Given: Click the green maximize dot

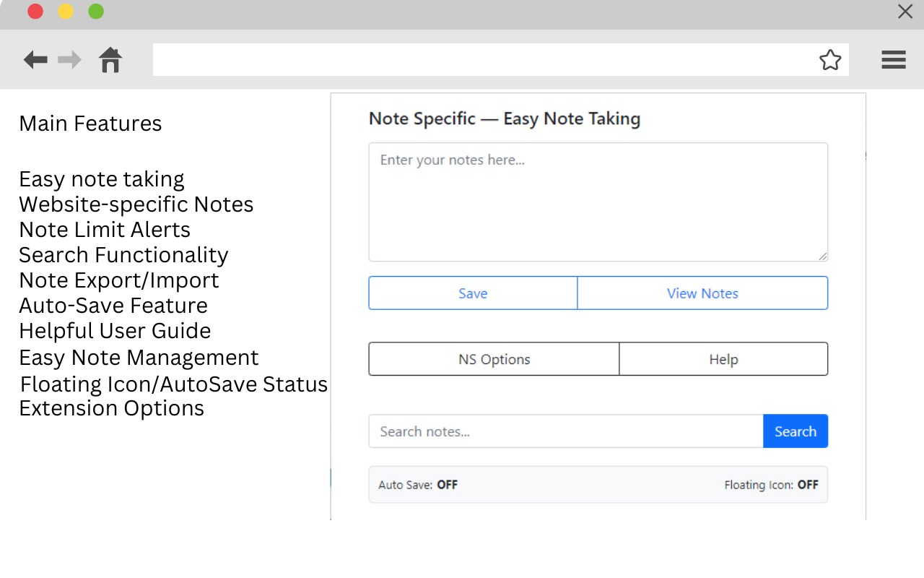Looking at the screenshot, I should point(96,12).
